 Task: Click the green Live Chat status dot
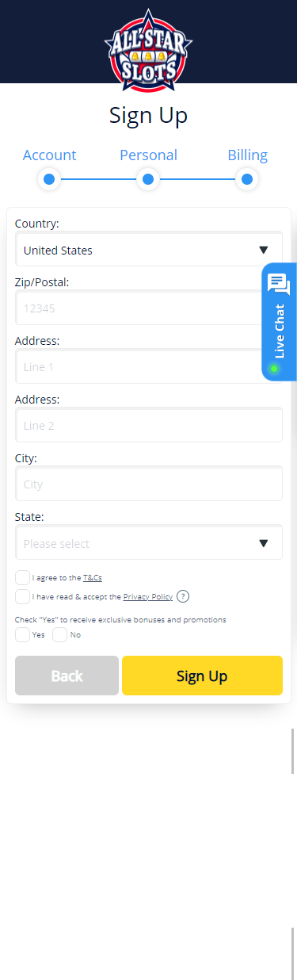[x=274, y=369]
